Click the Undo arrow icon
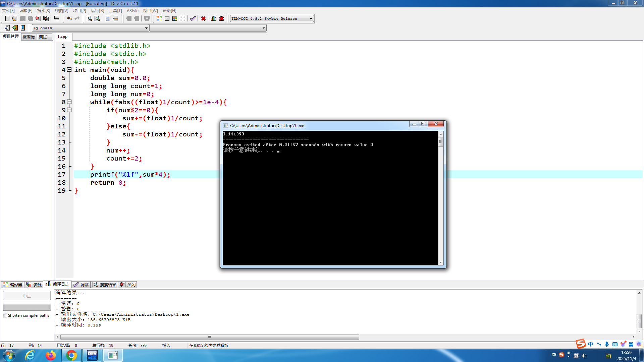Screen dimensions: 644x362 click(69, 18)
